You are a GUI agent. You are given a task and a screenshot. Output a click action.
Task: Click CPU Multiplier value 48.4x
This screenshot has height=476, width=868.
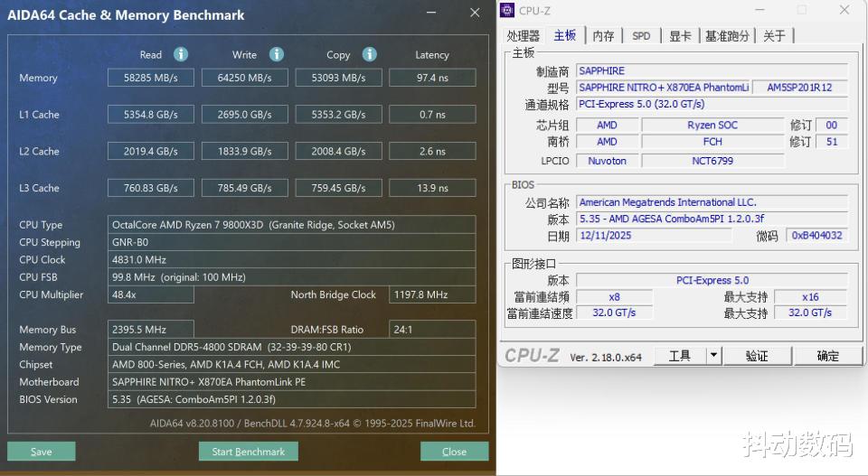tap(151, 294)
